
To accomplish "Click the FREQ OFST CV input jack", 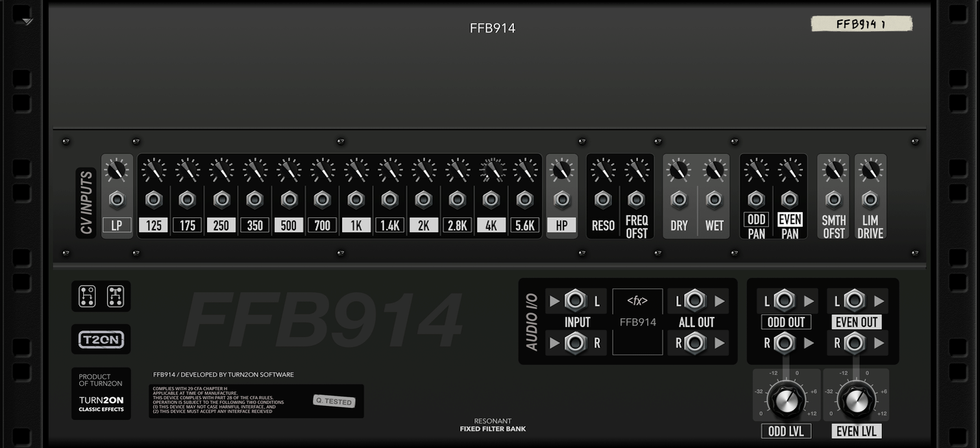I will [637, 199].
